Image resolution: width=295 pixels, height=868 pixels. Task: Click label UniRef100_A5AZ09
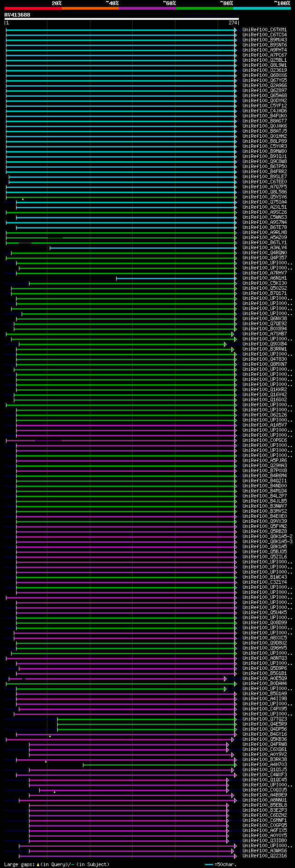[x=265, y=238]
